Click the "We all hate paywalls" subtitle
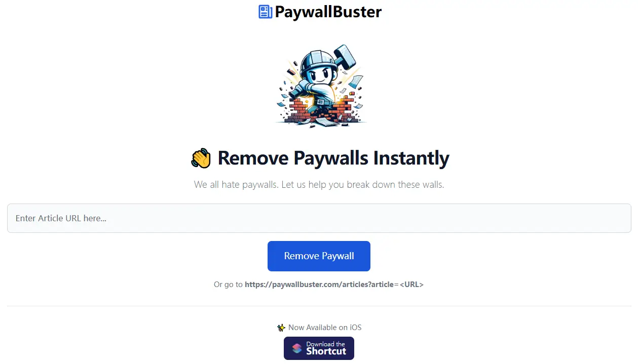Image resolution: width=638 pixels, height=364 pixels. click(x=319, y=185)
